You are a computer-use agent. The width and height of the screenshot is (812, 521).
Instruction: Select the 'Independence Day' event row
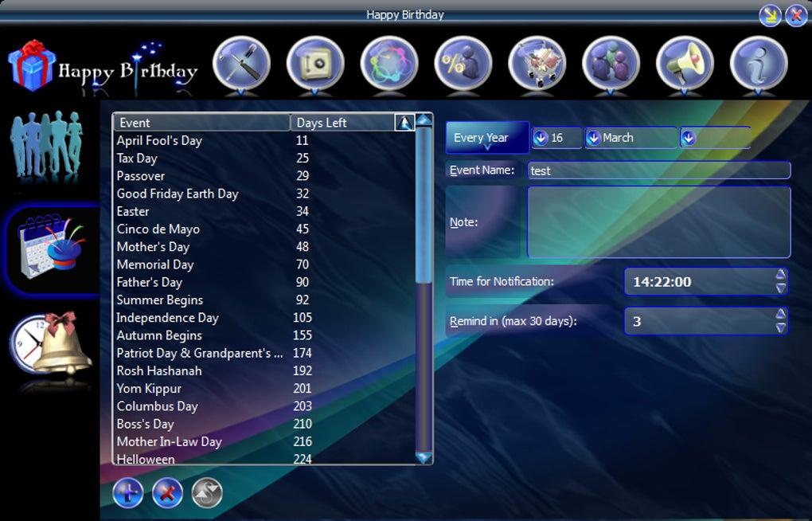[x=264, y=317]
